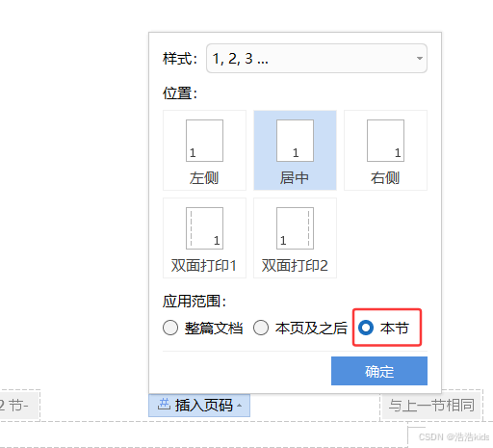
Task: Select the 双面打印2 duplex layout
Action: pyautogui.click(x=295, y=238)
